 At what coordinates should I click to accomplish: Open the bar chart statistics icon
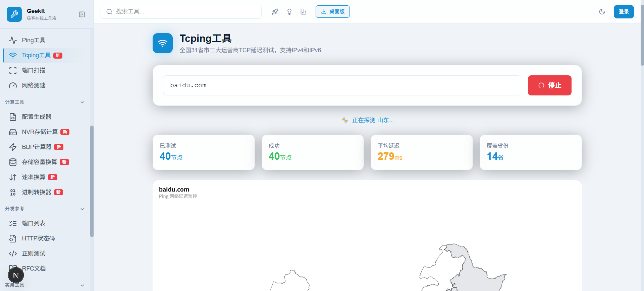click(304, 12)
